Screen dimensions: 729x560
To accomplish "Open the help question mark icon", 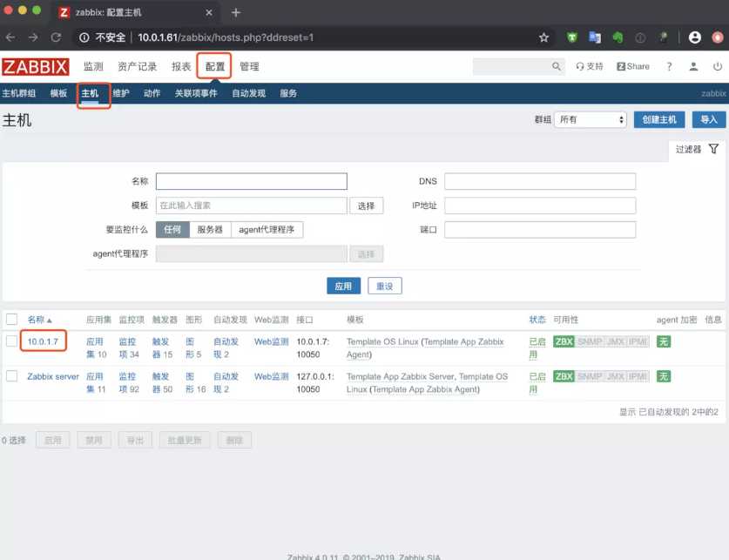I will 669,66.
